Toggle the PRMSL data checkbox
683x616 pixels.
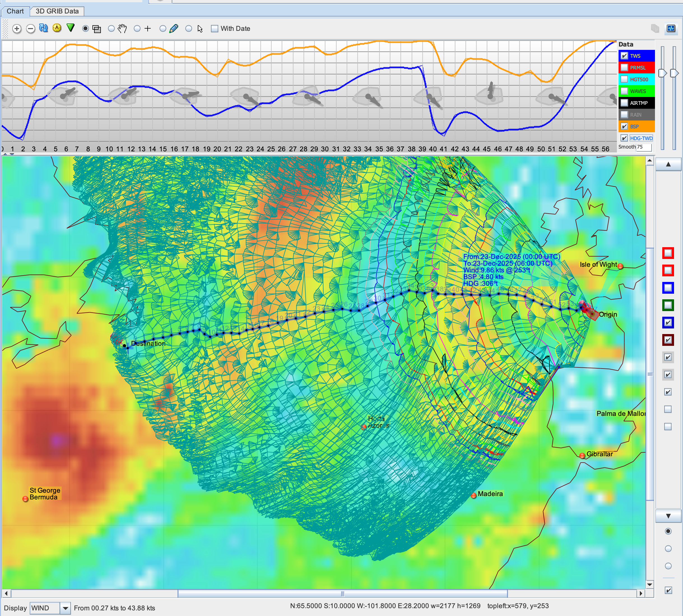coord(624,68)
